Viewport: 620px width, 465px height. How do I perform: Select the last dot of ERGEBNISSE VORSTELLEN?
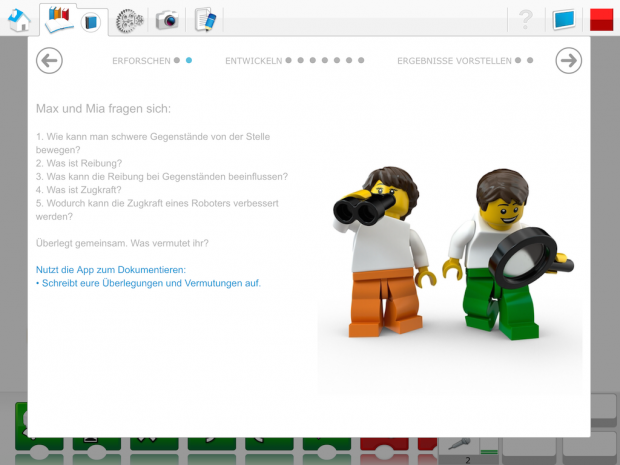coord(530,60)
